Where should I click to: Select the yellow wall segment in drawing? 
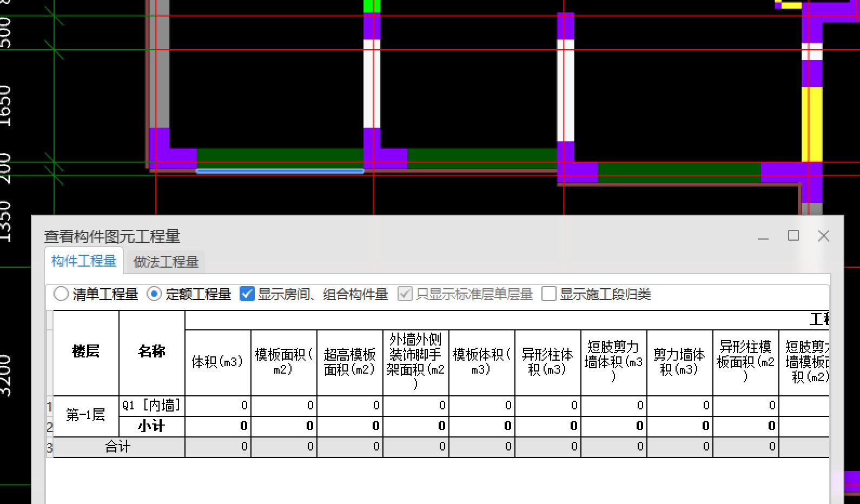812,124
